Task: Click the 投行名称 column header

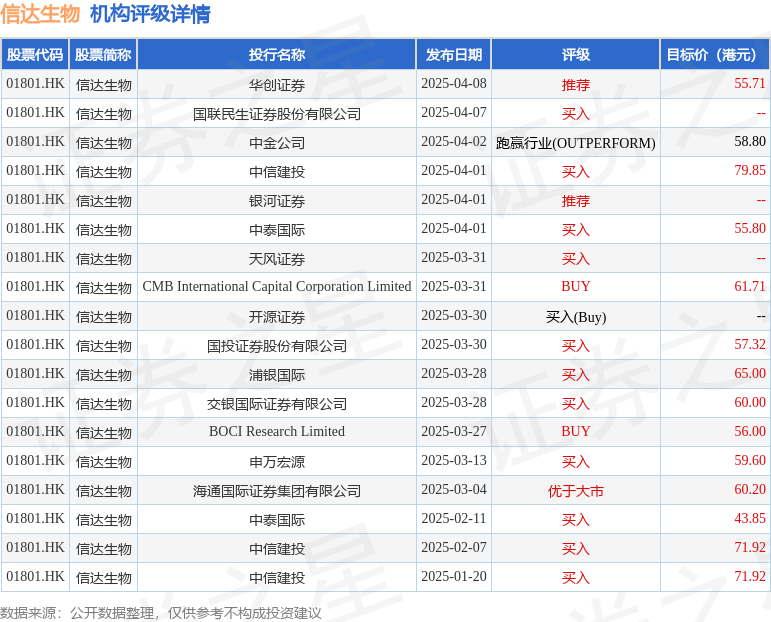Action: (277, 55)
